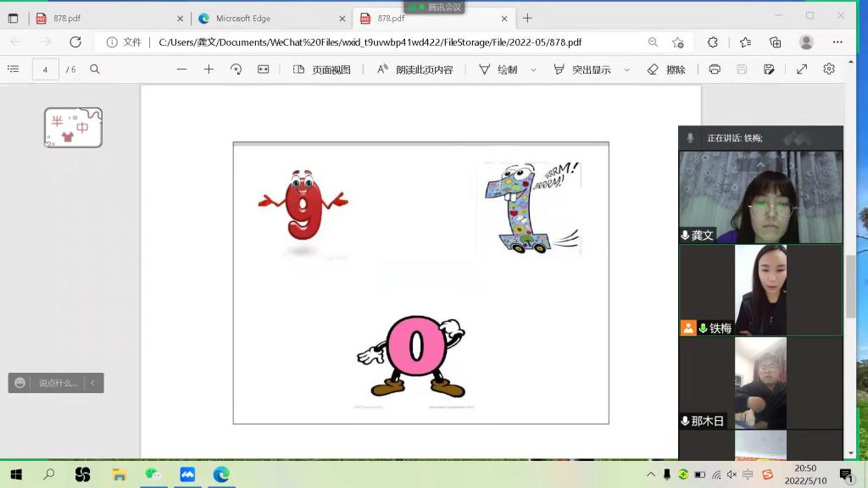Click the PDF zoom in plus icon

(x=209, y=69)
